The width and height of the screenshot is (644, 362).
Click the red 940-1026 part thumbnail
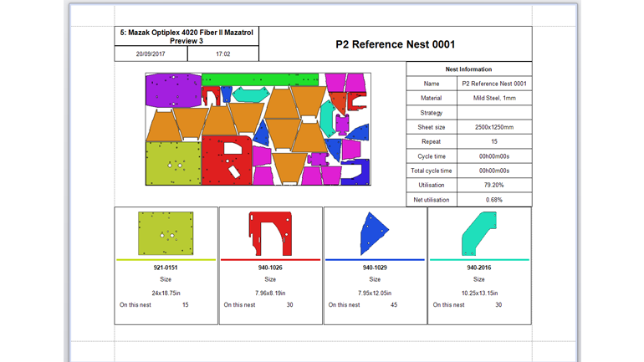(270, 233)
